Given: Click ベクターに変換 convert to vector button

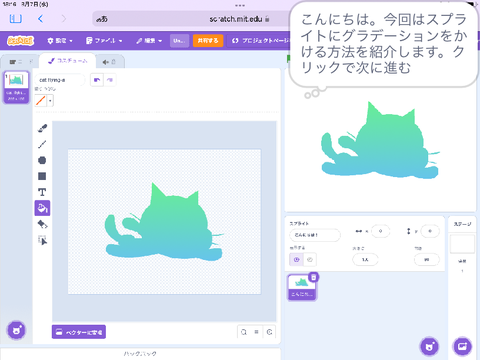Looking at the screenshot, I should tap(79, 332).
